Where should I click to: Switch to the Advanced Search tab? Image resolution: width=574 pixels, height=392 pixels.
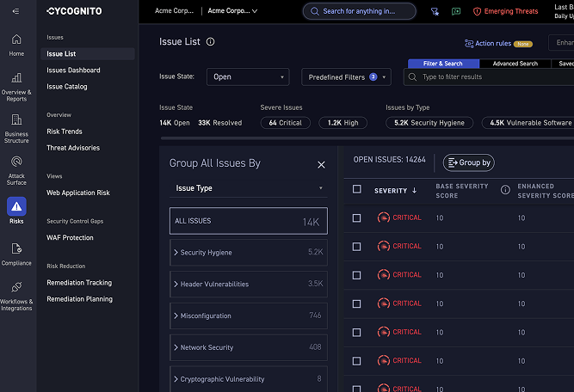[x=515, y=64]
